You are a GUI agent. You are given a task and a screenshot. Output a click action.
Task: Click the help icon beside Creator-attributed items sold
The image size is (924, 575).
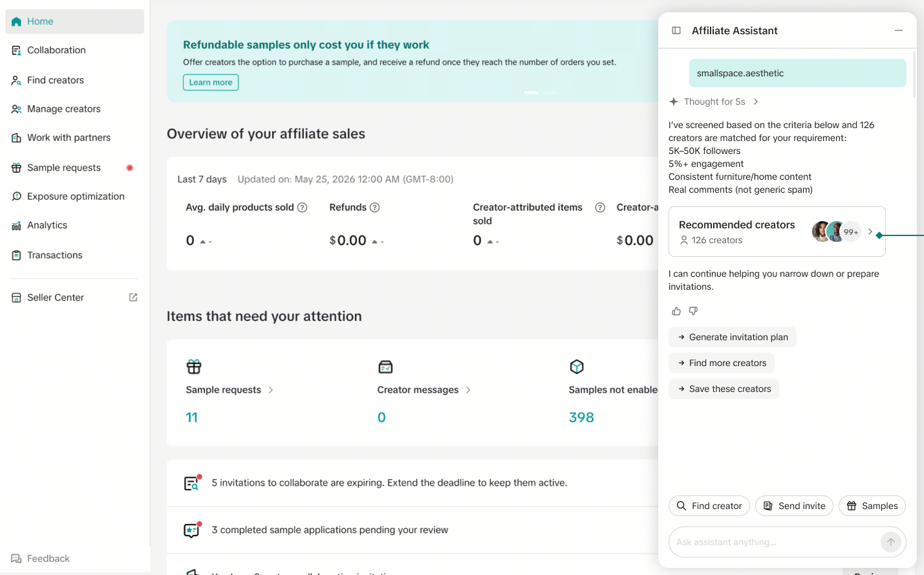click(x=600, y=208)
